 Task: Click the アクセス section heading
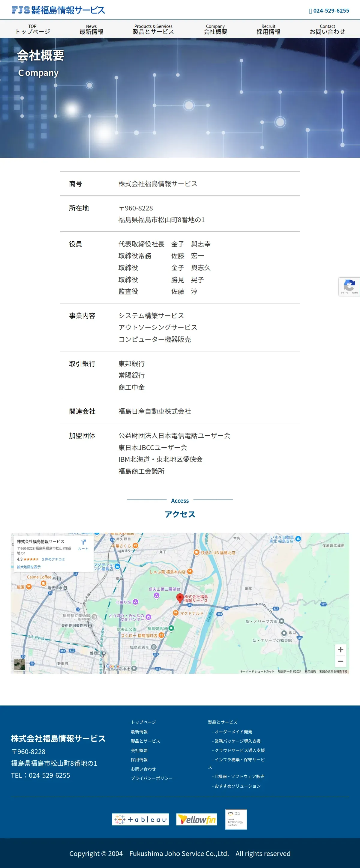click(x=180, y=514)
